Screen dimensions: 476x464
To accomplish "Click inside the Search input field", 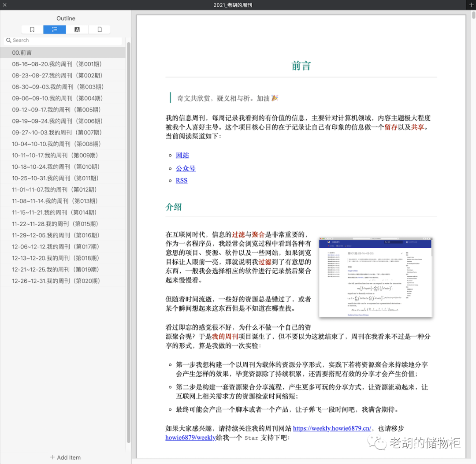I will pos(62,40).
